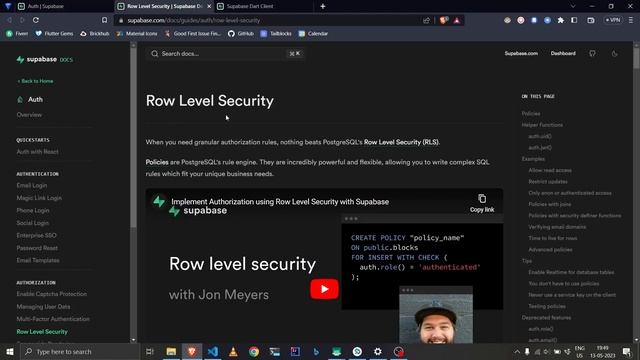Open a new browser tab
The height and width of the screenshot is (360, 640).
[x=323, y=6]
